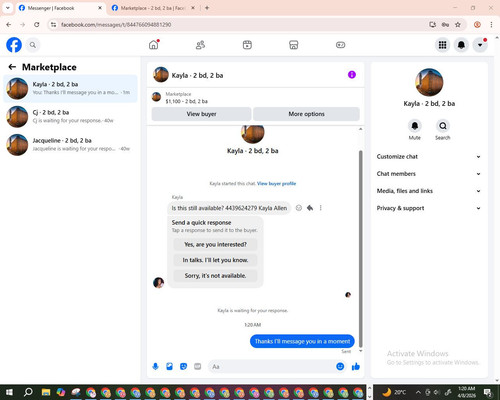The width and height of the screenshot is (500, 400).
Task: Click Kayla's large profile picture in right panel
Action: [x=429, y=82]
